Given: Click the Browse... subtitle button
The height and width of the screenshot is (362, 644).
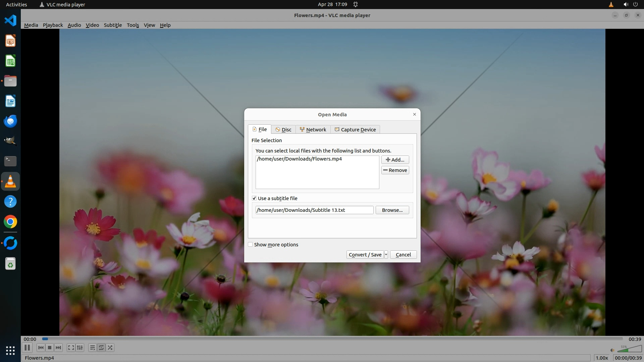Looking at the screenshot, I should pyautogui.click(x=392, y=210).
